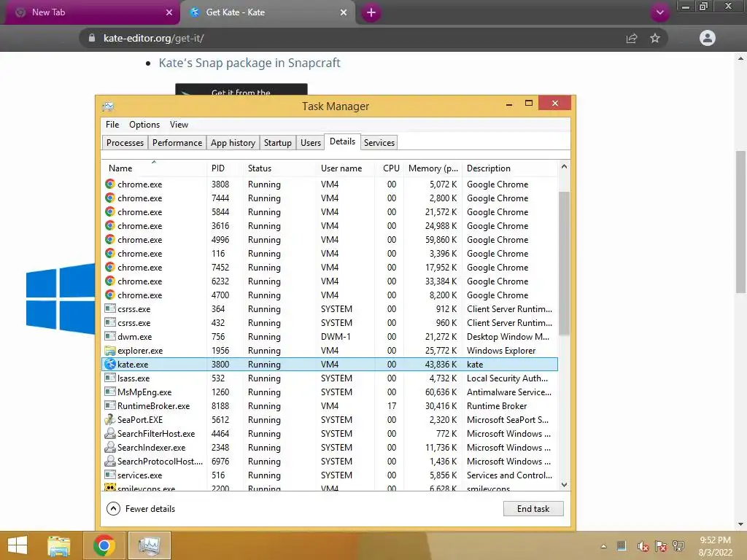Select chrome.exe row with PID 7444

point(330,198)
